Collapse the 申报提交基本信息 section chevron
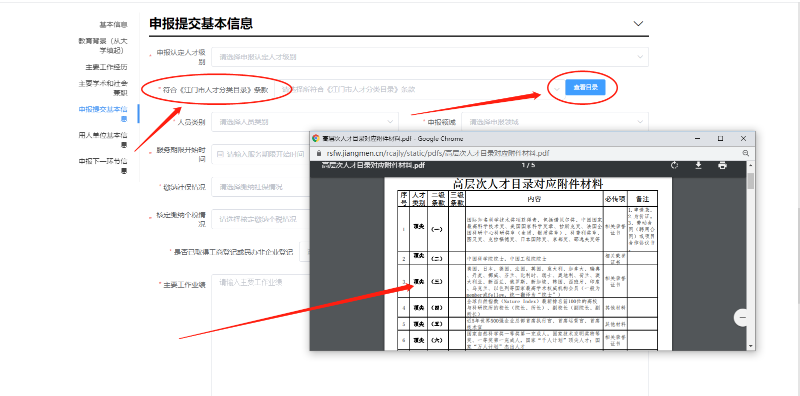This screenshot has width=800, height=396. [638, 23]
